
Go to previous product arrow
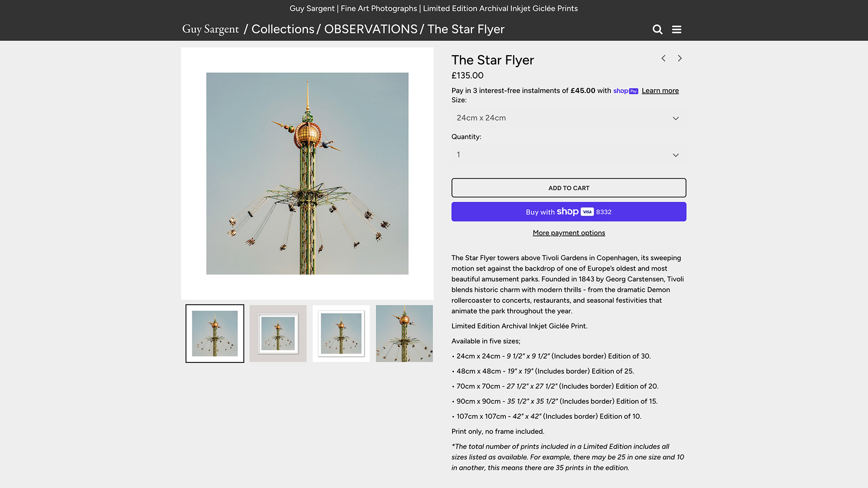pos(663,58)
